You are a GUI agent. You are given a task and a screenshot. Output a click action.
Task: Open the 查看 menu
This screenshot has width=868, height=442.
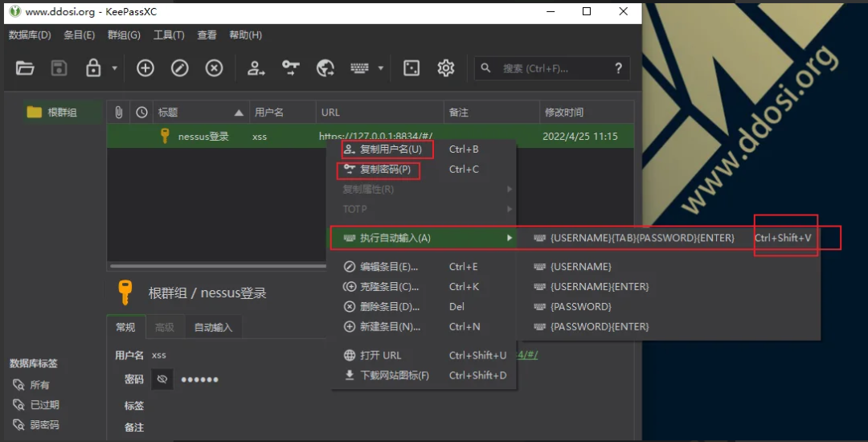207,35
